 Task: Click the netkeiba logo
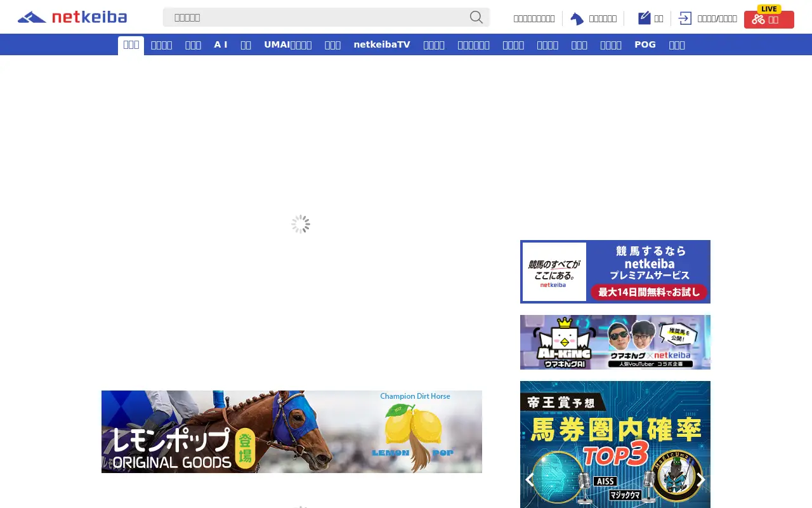point(72,17)
